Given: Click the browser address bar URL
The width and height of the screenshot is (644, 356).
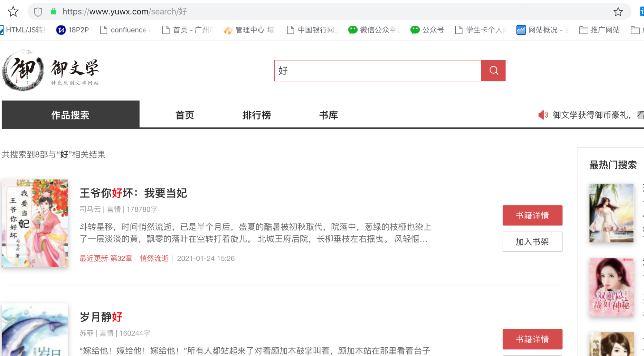Looking at the screenshot, I should pyautogui.click(x=125, y=12).
